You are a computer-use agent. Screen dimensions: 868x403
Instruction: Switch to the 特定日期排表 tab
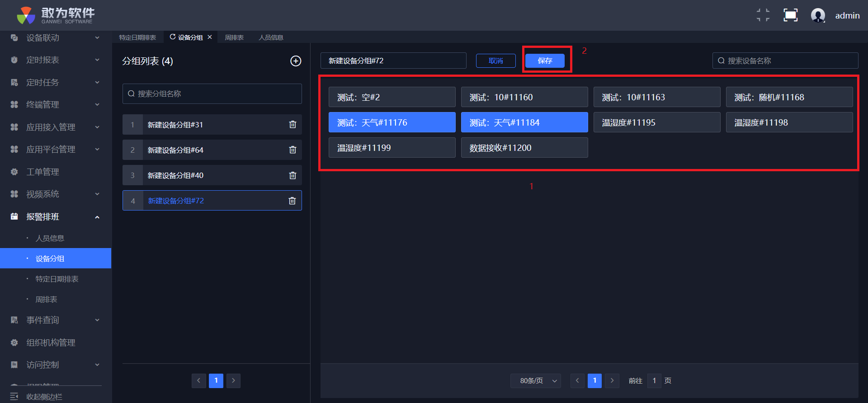pos(137,37)
